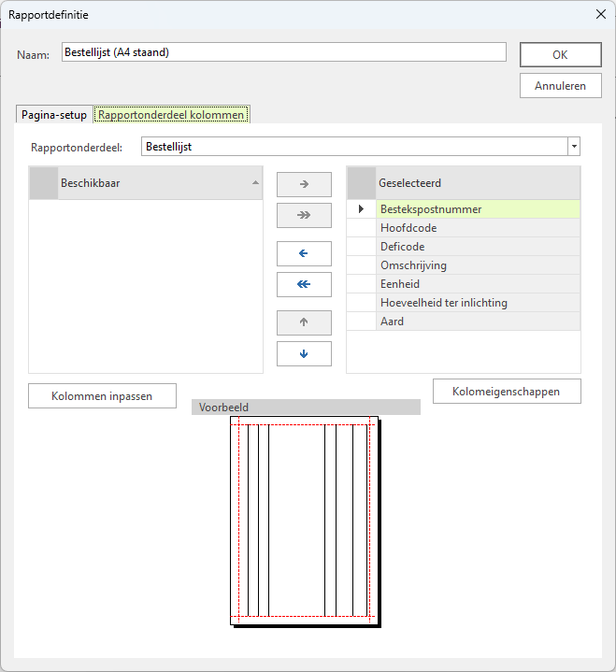The image size is (616, 672).
Task: Switch to the Pagina-setup tab
Action: coord(54,115)
